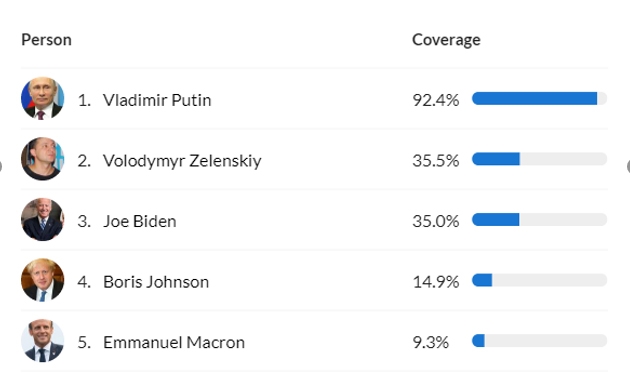Click the avatar image beside Boris Johnson
The image size is (630, 381).
[43, 280]
